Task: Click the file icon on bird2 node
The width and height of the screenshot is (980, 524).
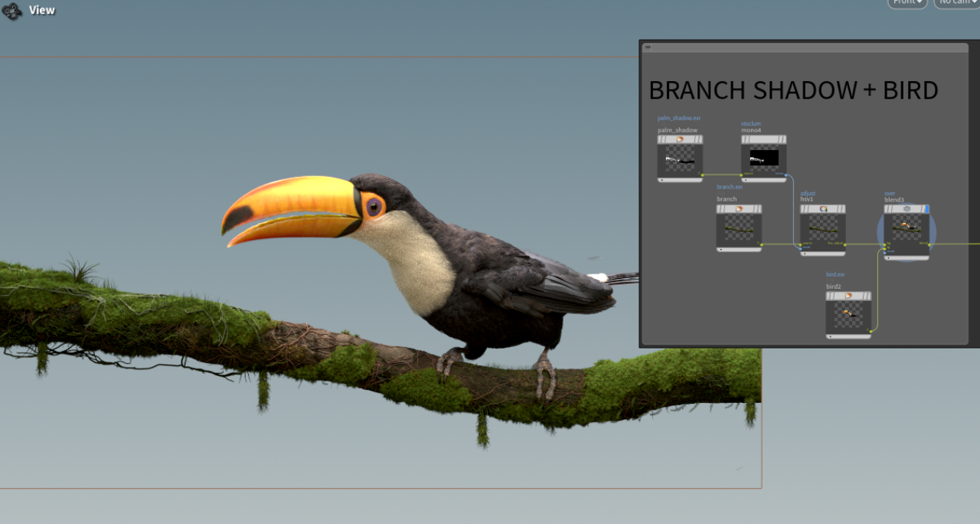Action: tap(848, 296)
